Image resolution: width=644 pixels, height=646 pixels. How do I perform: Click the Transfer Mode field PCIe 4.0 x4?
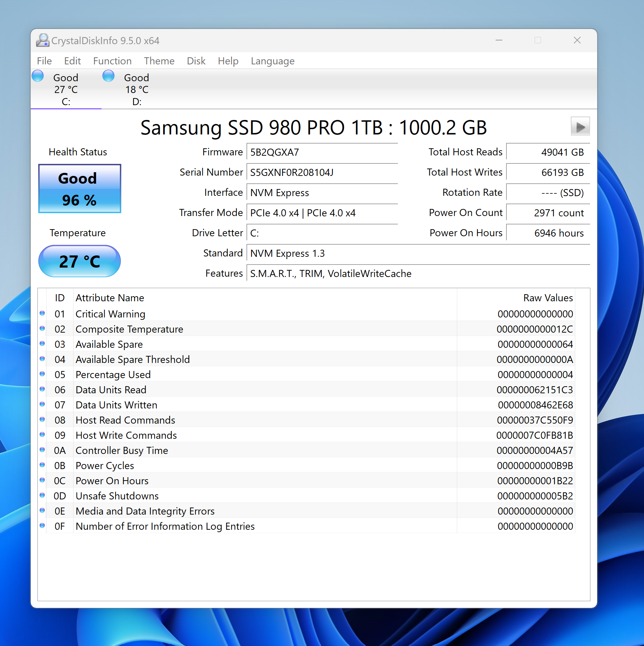[x=322, y=213]
